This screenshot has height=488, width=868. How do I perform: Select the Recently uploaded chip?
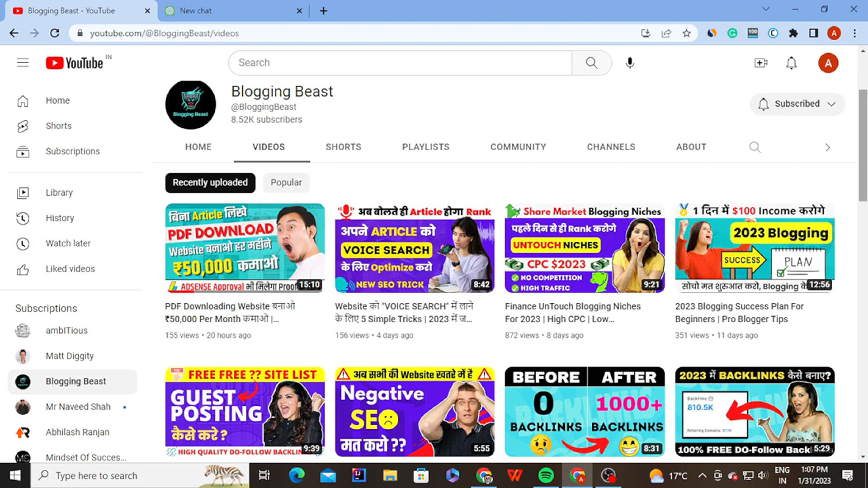(210, 183)
